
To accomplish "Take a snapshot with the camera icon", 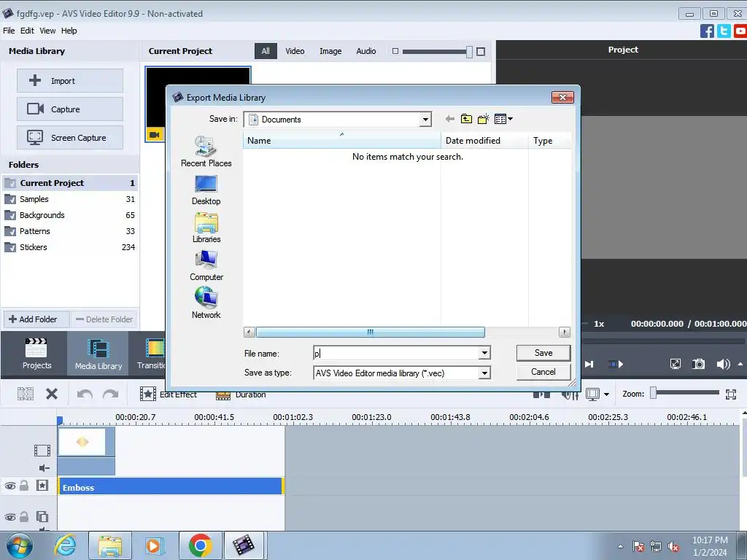I will [698, 365].
